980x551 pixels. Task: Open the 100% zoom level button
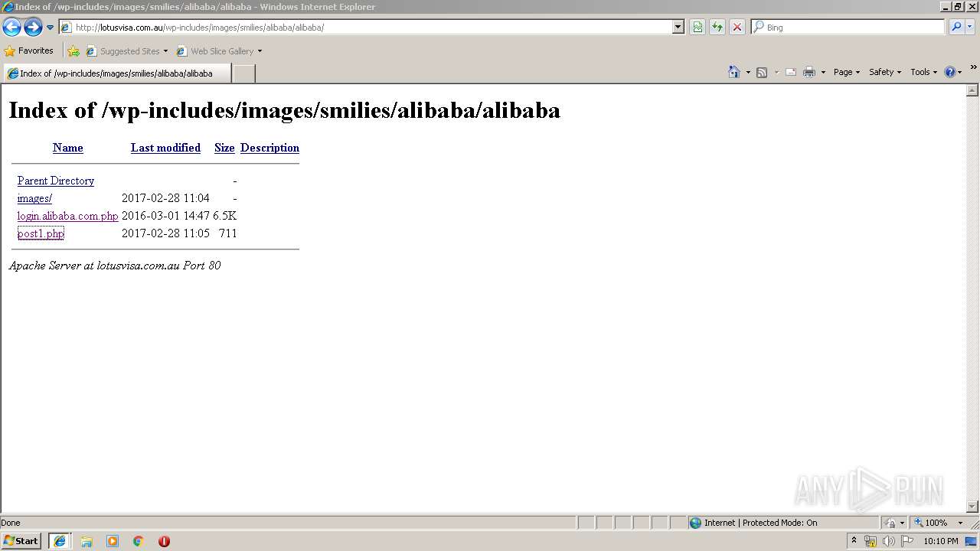coord(931,523)
